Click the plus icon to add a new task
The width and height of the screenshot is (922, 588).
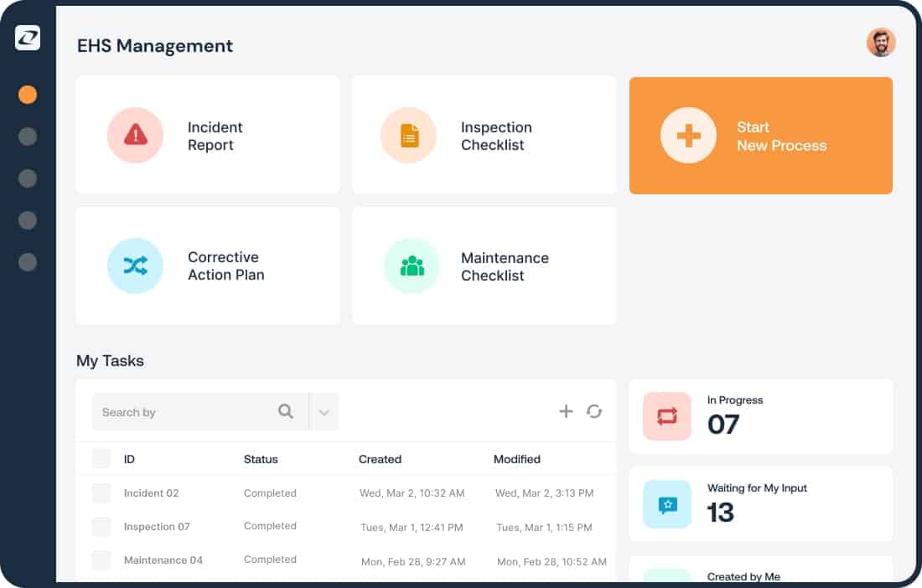[566, 411]
